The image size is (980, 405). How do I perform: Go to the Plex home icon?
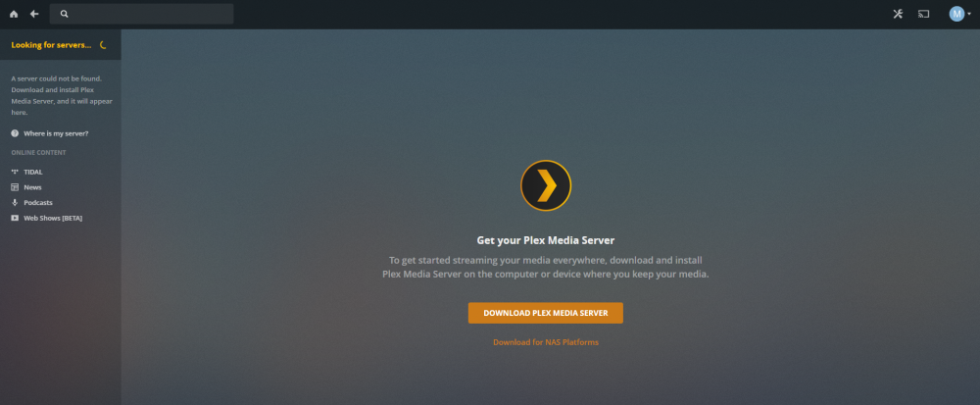pyautogui.click(x=14, y=14)
